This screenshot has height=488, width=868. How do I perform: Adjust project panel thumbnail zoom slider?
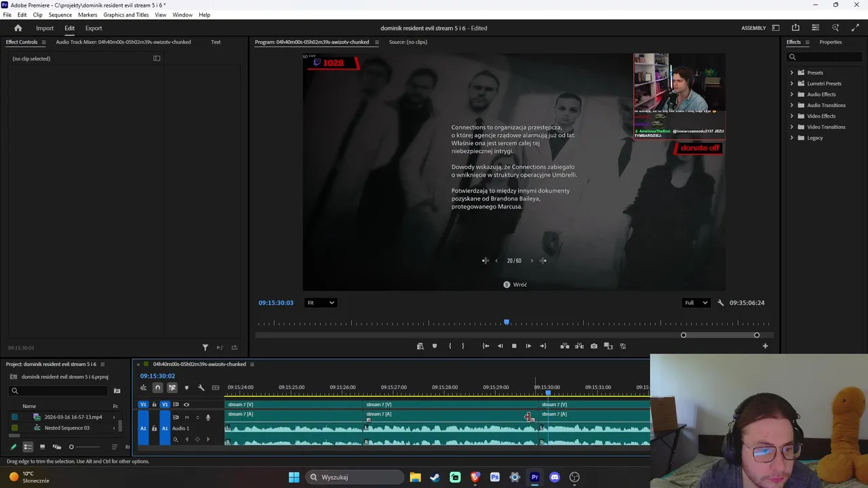tap(71, 447)
